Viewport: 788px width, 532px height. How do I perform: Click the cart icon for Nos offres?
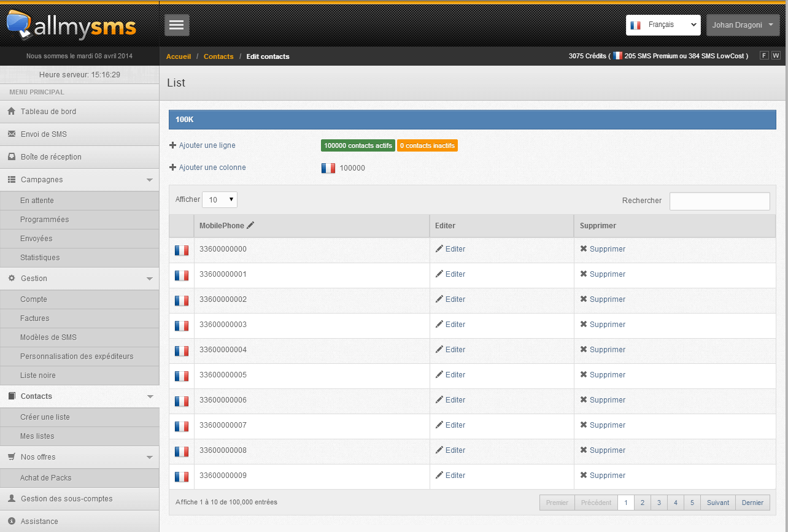(11, 457)
